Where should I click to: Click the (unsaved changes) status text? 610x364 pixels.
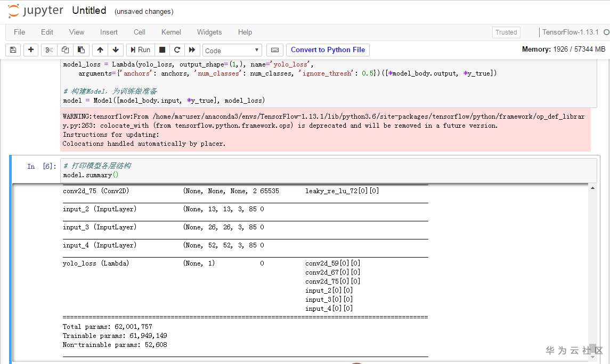pos(144,12)
